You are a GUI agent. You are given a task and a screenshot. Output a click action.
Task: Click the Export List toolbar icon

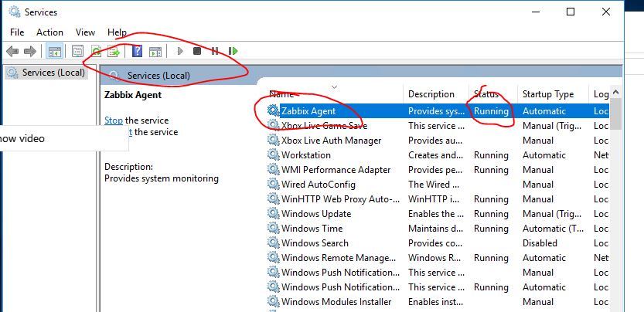point(114,52)
